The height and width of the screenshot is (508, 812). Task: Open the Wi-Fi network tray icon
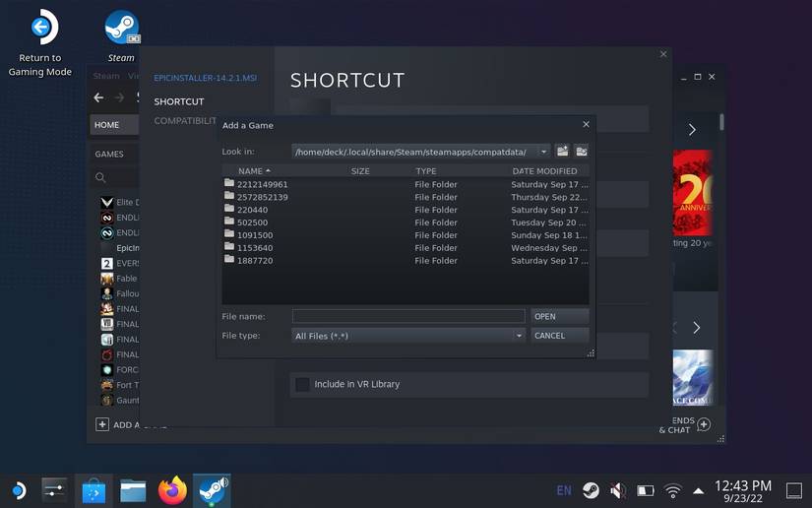click(x=672, y=490)
